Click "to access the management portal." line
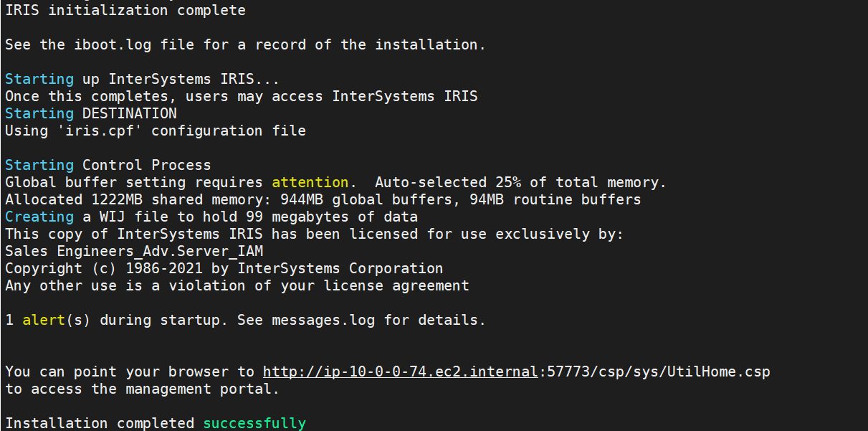The height and width of the screenshot is (431, 868). 142,389
